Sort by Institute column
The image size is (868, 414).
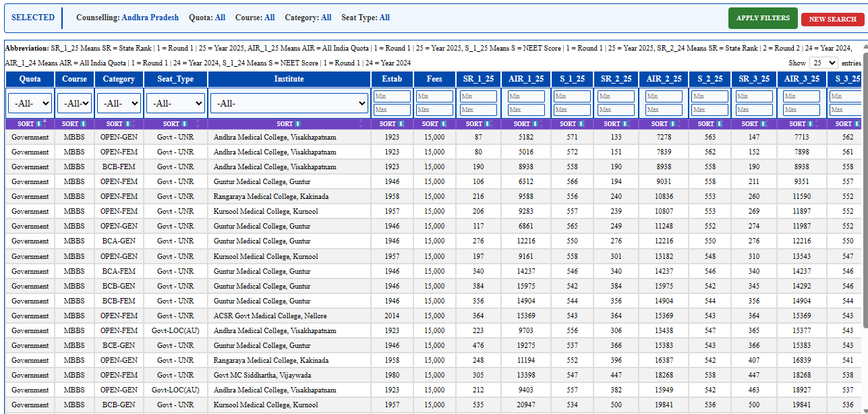pos(289,124)
